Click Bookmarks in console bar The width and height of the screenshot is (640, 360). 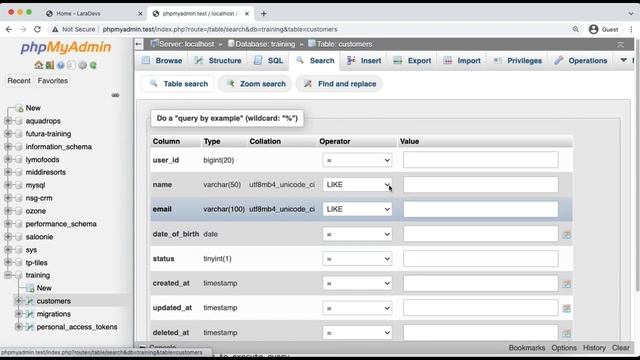click(527, 348)
